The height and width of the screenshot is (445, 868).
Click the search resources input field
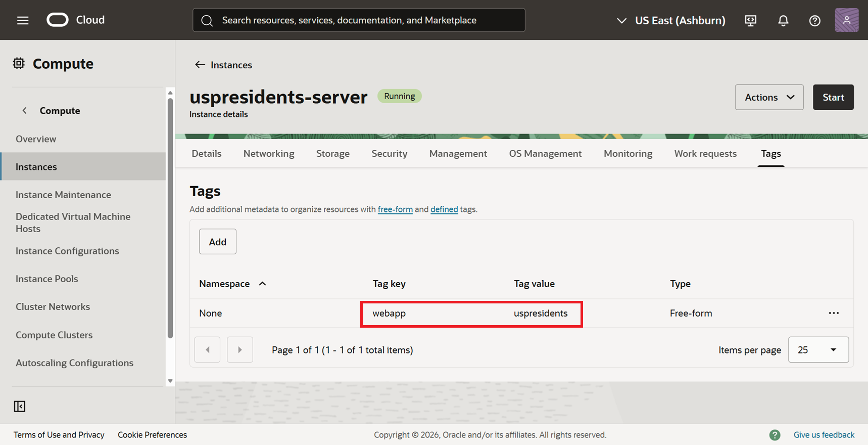click(x=359, y=20)
